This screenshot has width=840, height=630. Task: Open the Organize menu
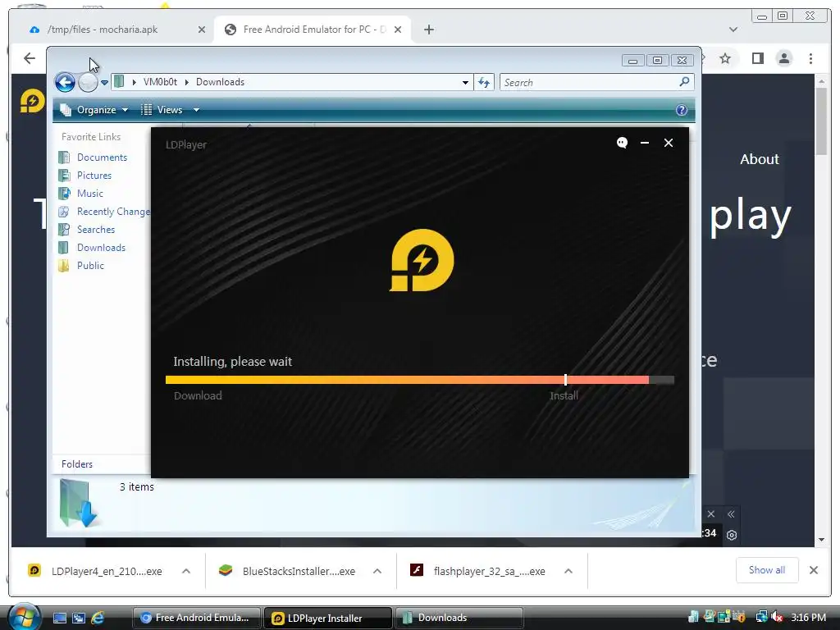click(94, 110)
